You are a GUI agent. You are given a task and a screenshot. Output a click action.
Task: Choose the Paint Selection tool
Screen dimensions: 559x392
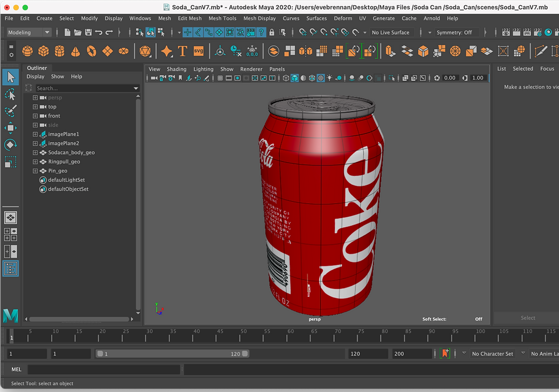point(10,111)
